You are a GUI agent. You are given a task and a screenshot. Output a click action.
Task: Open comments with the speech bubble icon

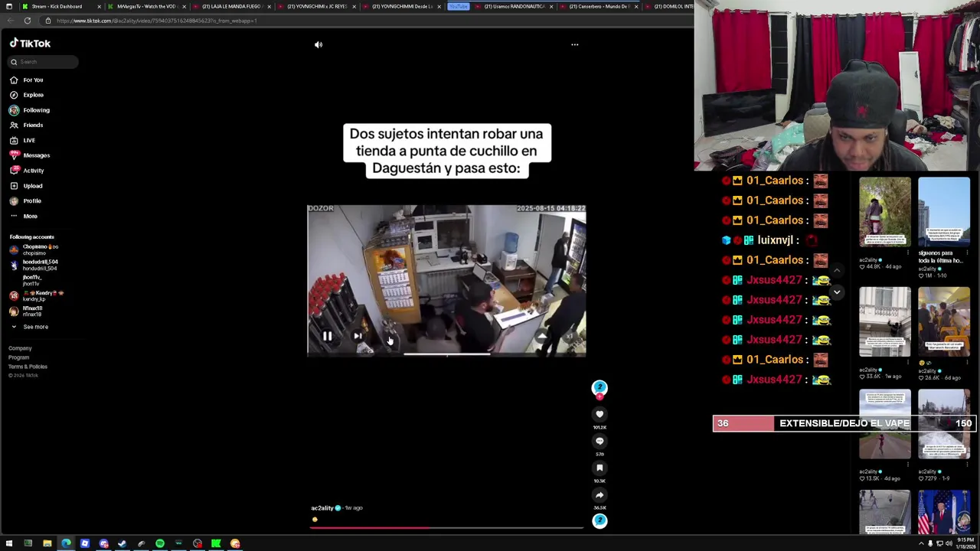coord(599,441)
